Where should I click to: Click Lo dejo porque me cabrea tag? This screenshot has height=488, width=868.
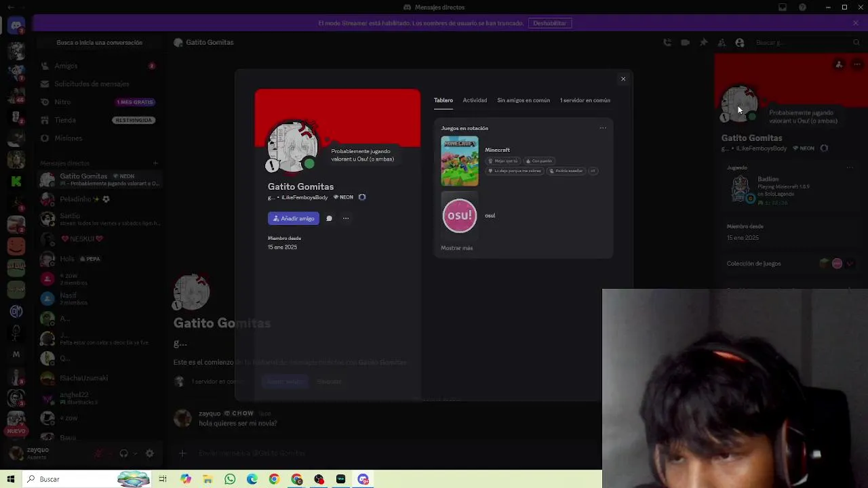[515, 171]
